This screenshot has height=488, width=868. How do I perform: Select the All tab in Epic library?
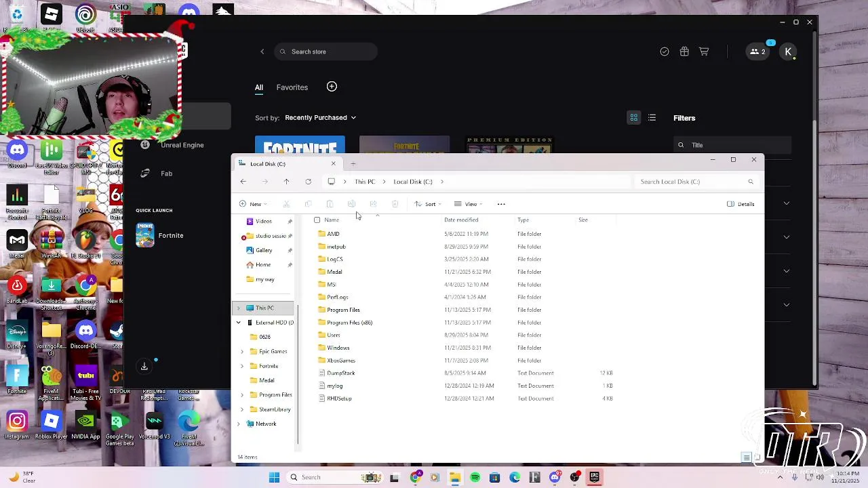tap(259, 87)
